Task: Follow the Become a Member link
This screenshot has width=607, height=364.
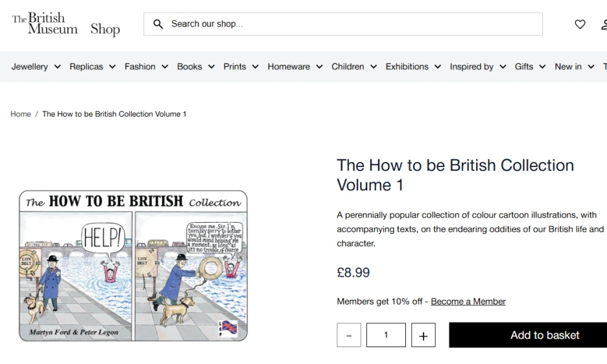Action: [x=468, y=301]
